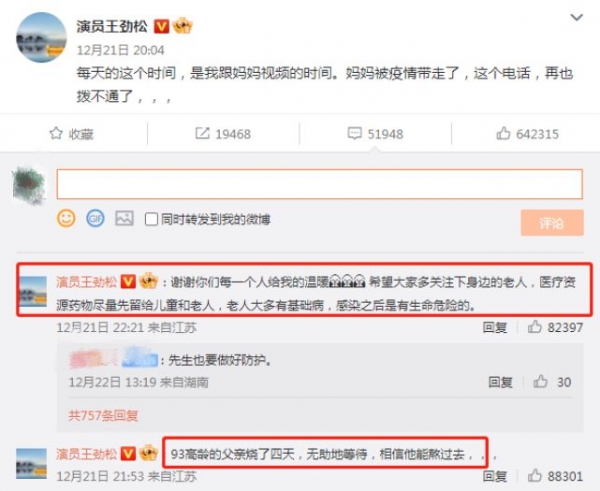Viewport: 600px width, 491px height.
Task: Like the comment with 82397 likes
Action: [x=535, y=327]
